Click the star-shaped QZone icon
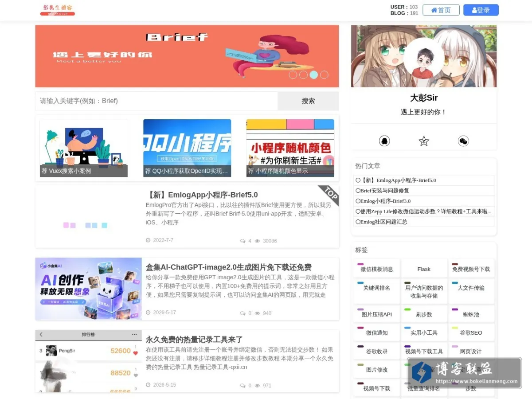The width and height of the screenshot is (532, 399). (x=424, y=141)
